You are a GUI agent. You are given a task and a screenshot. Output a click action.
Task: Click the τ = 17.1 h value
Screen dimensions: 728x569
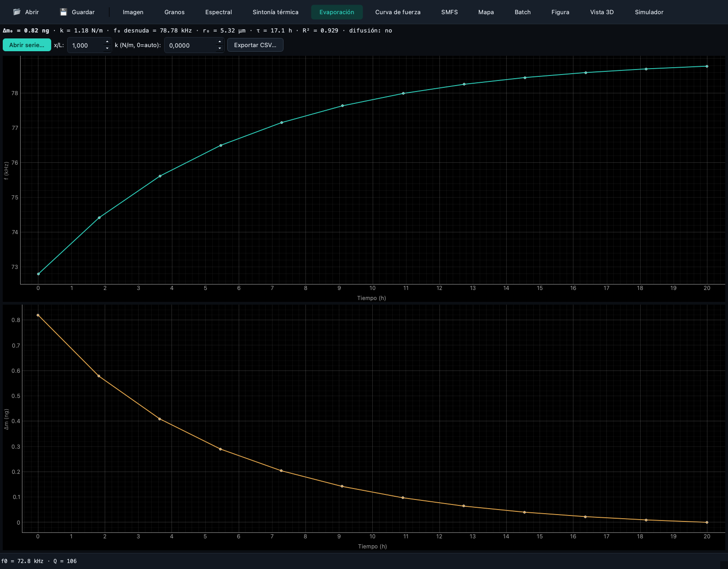[x=274, y=31]
